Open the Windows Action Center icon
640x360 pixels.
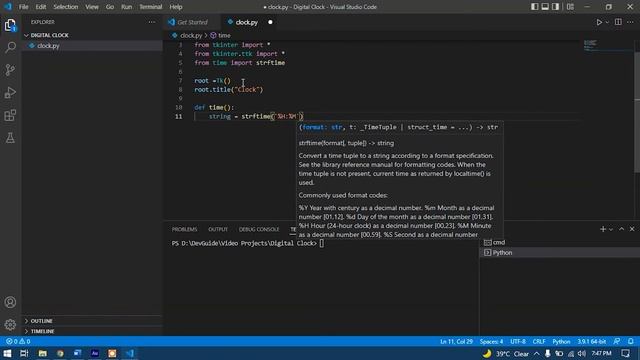626,353
